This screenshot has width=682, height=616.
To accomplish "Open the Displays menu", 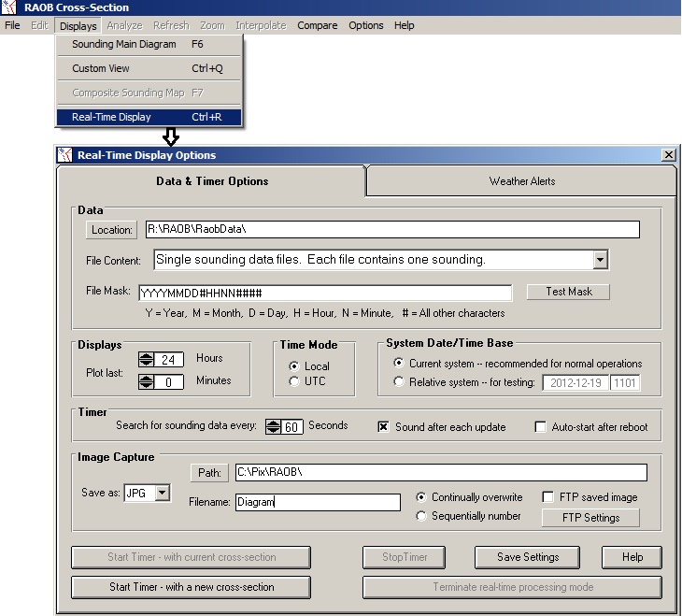I will (78, 25).
